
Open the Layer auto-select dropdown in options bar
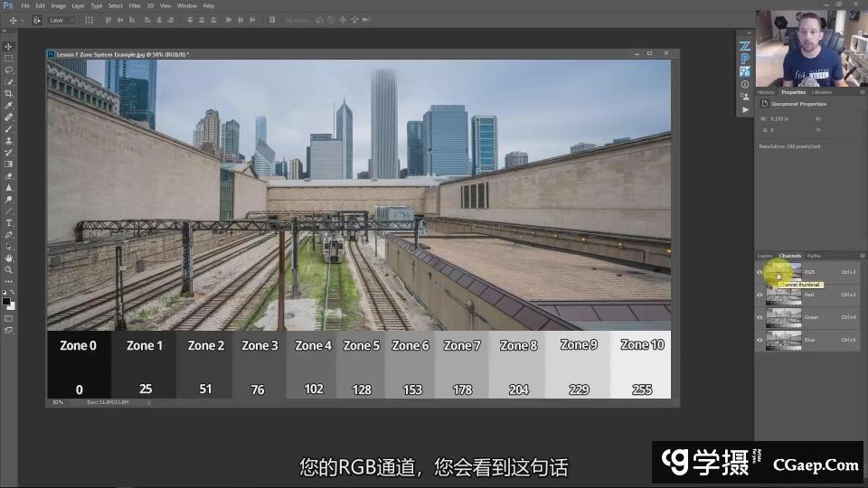(61, 19)
